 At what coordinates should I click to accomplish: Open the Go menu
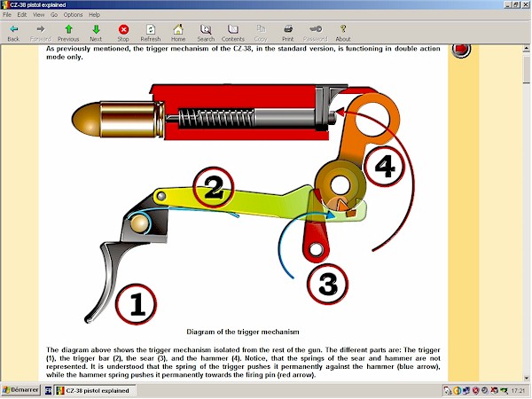coord(54,14)
